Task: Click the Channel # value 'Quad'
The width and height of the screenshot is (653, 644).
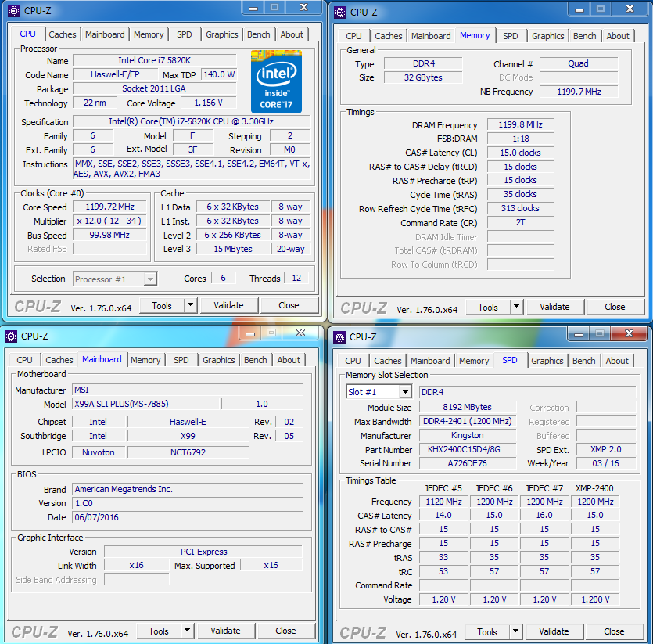Action: pos(579,64)
